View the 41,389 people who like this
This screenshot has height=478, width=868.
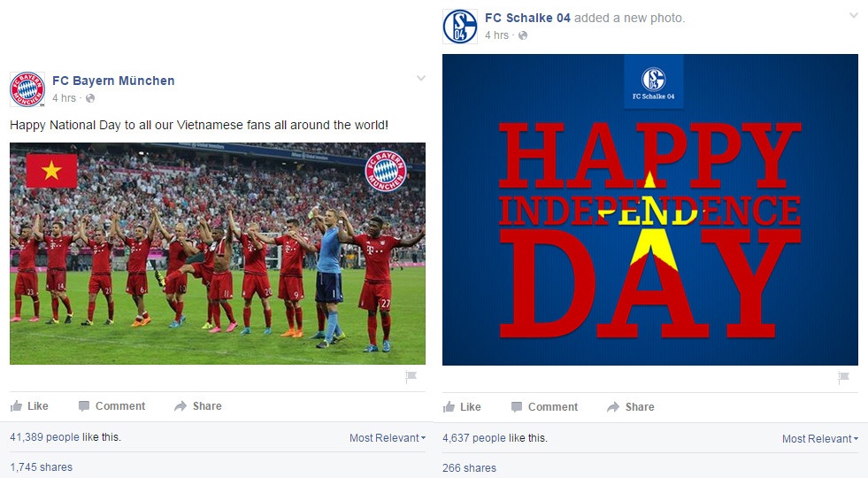(x=46, y=437)
